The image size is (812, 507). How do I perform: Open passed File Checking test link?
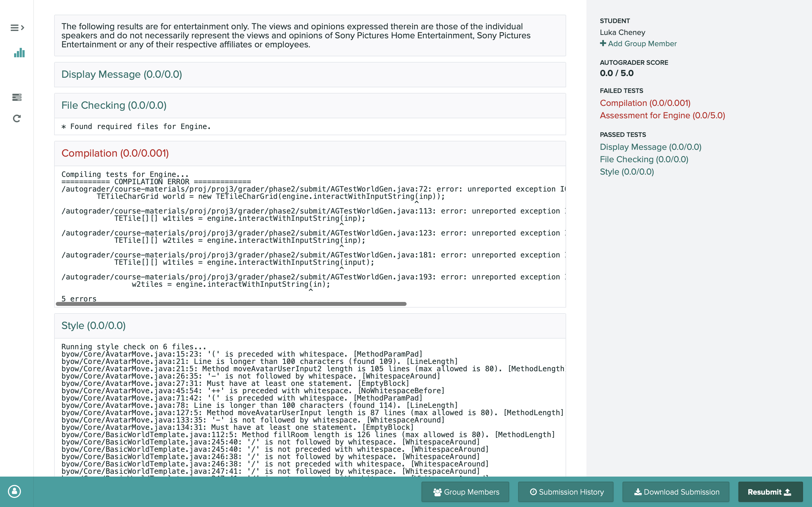644,159
